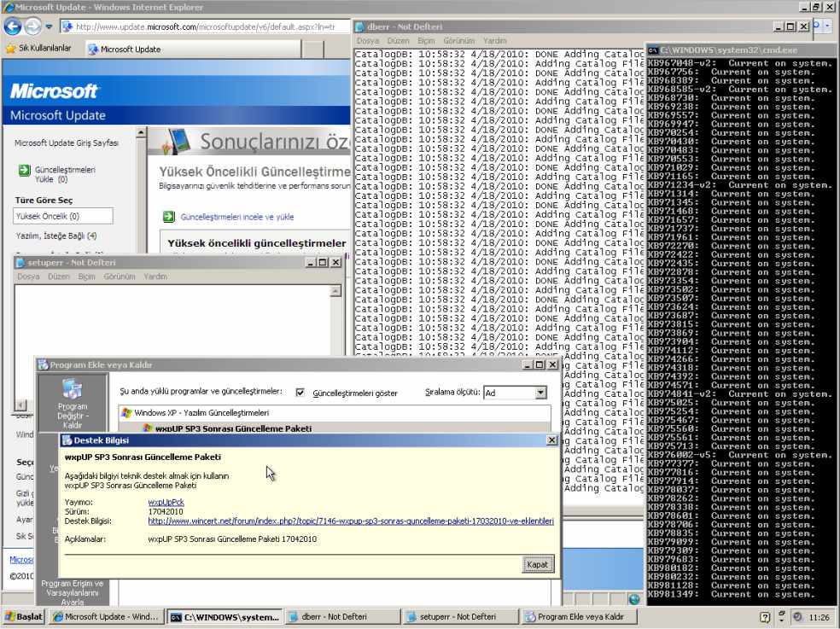
Task: Click green arrow next to Güncelleştirmeleri Yükle
Action: click(24, 171)
